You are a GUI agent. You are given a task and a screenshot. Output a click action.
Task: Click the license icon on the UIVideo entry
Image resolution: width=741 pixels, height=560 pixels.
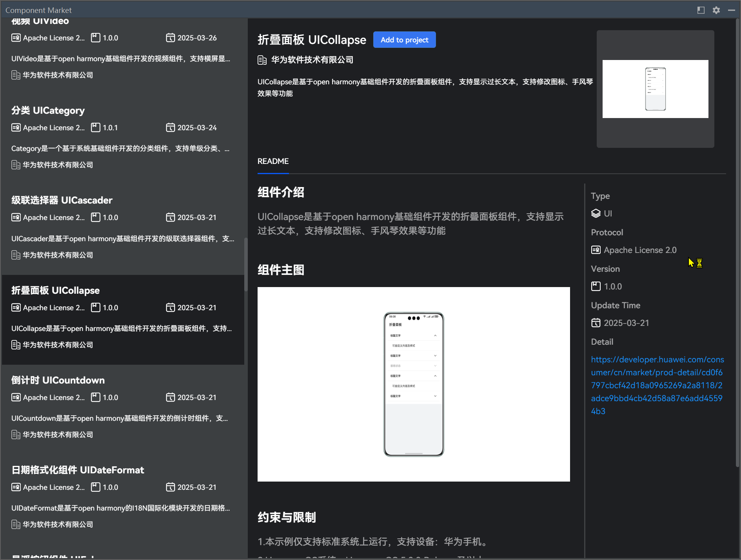tap(16, 38)
